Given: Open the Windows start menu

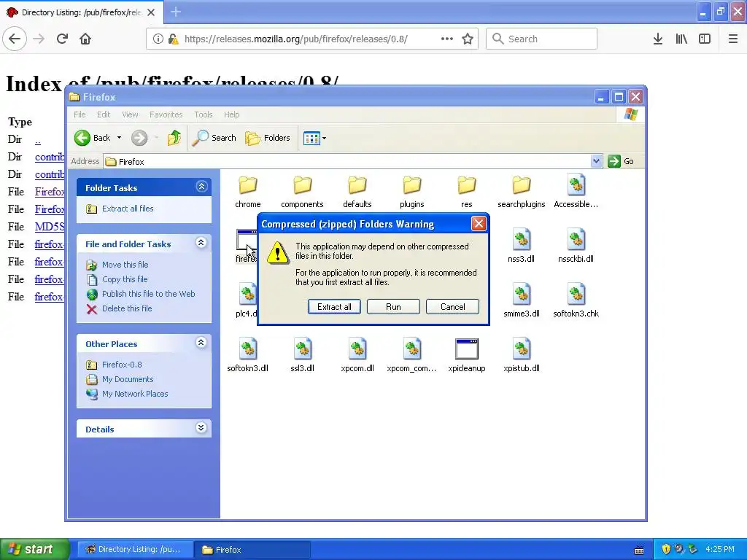Looking at the screenshot, I should coord(34,549).
